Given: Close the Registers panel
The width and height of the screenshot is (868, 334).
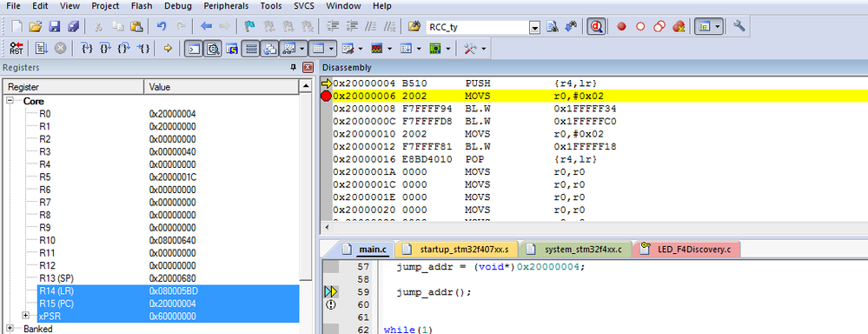Looking at the screenshot, I should point(308,68).
